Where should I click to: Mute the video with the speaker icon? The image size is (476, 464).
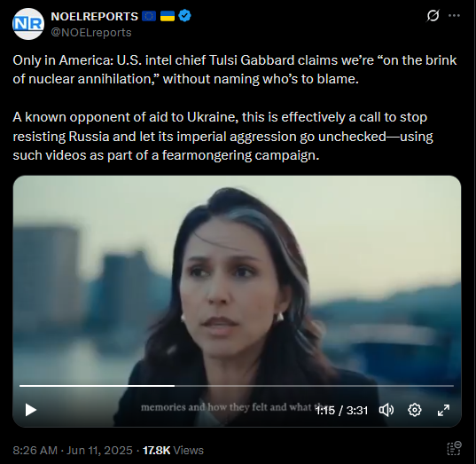pyautogui.click(x=386, y=410)
